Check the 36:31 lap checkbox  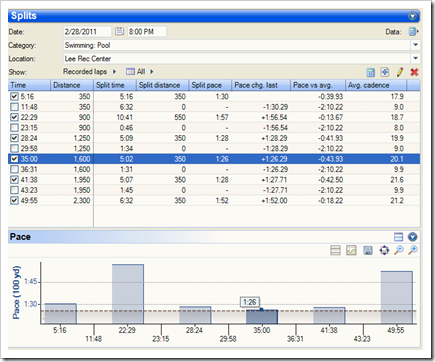pyautogui.click(x=14, y=169)
